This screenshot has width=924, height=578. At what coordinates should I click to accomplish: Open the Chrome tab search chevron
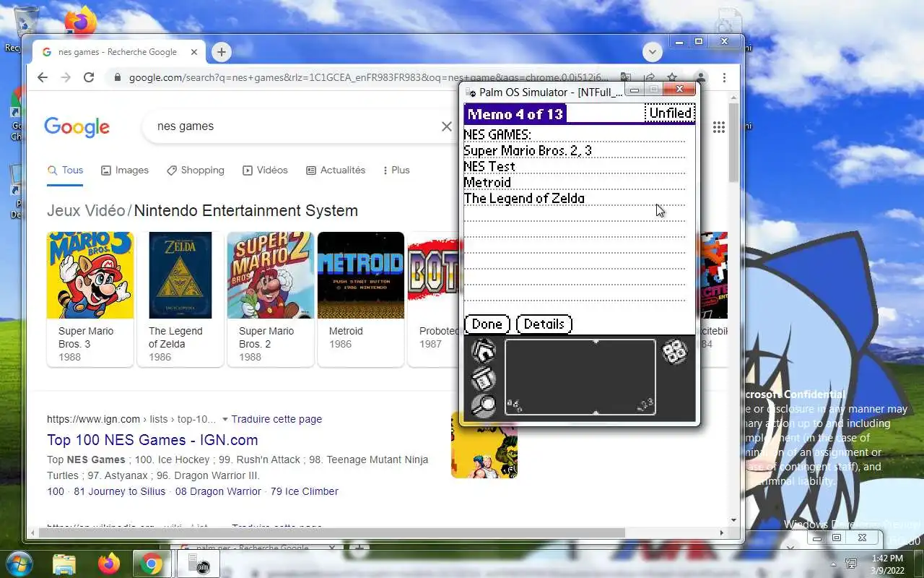point(653,52)
